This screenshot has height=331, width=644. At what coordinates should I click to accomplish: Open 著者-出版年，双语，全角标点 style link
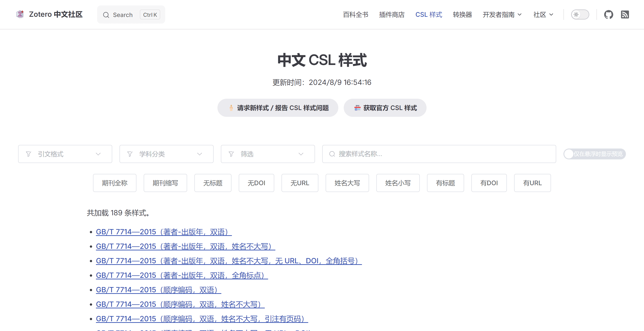(182, 276)
